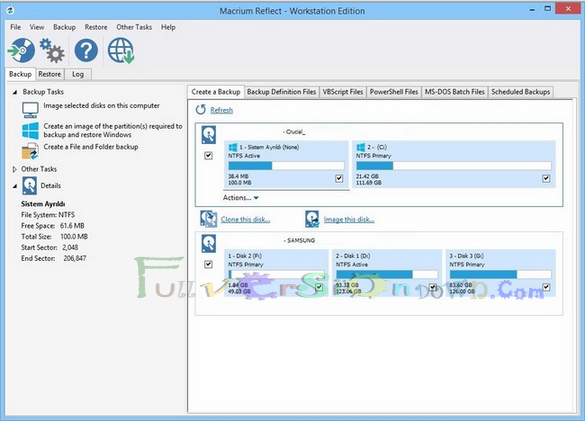This screenshot has width=585, height=422.
Task: Click the blue help question mark icon
Action: pyautogui.click(x=86, y=50)
